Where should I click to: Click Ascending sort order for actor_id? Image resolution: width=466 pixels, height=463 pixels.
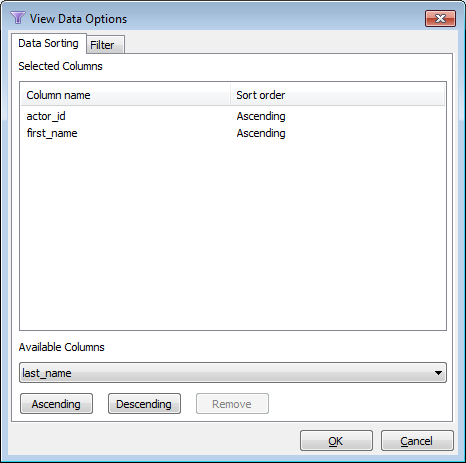coord(261,116)
